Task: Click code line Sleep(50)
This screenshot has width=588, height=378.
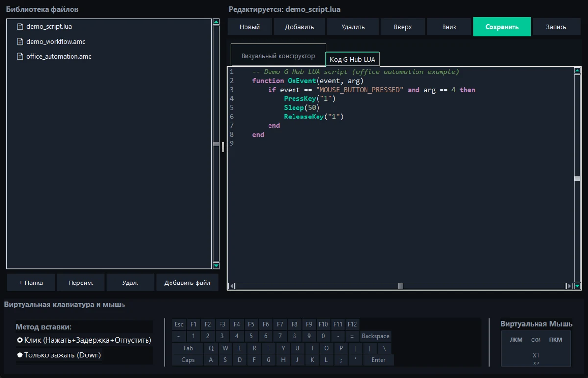Action: [x=302, y=107]
